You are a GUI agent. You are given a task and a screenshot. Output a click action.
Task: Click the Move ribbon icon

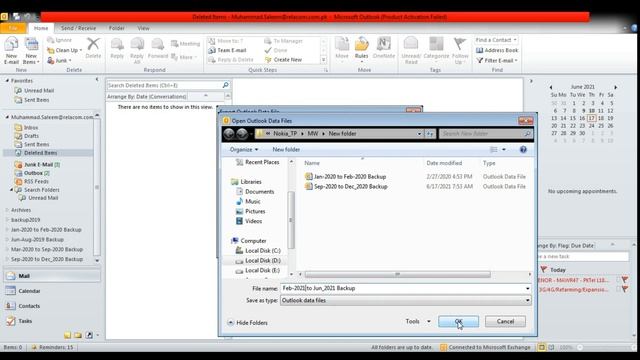tap(342, 48)
